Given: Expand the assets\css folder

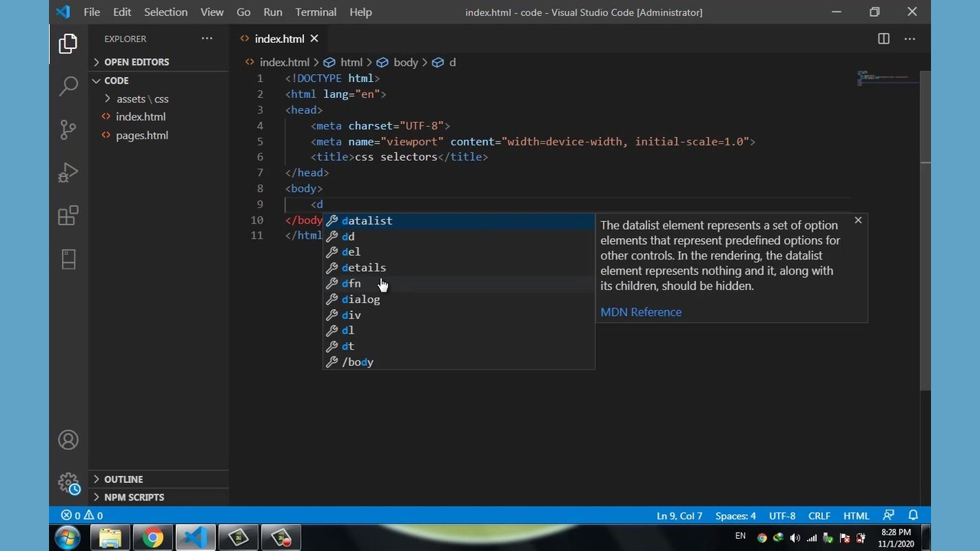Looking at the screenshot, I should click(x=142, y=99).
